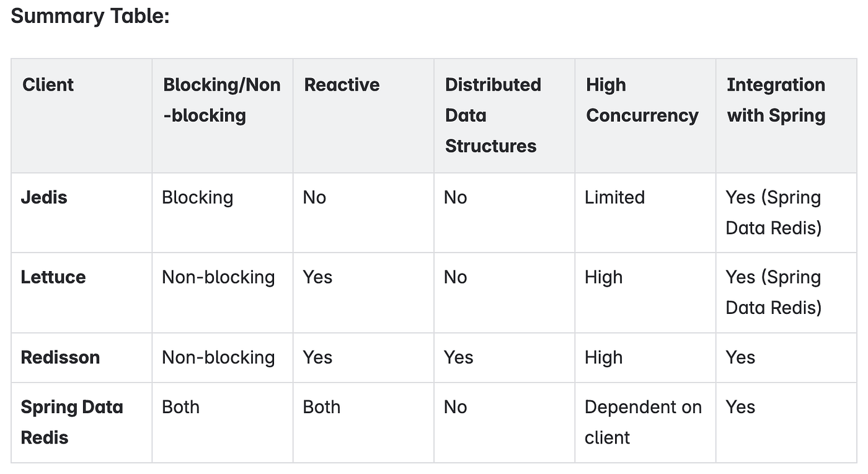
Task: Click the Reactive column header
Action: [x=342, y=84]
